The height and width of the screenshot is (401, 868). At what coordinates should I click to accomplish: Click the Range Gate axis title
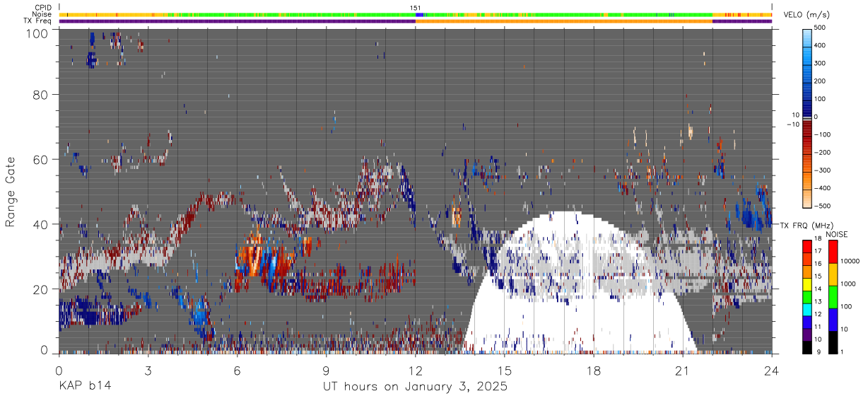11,192
